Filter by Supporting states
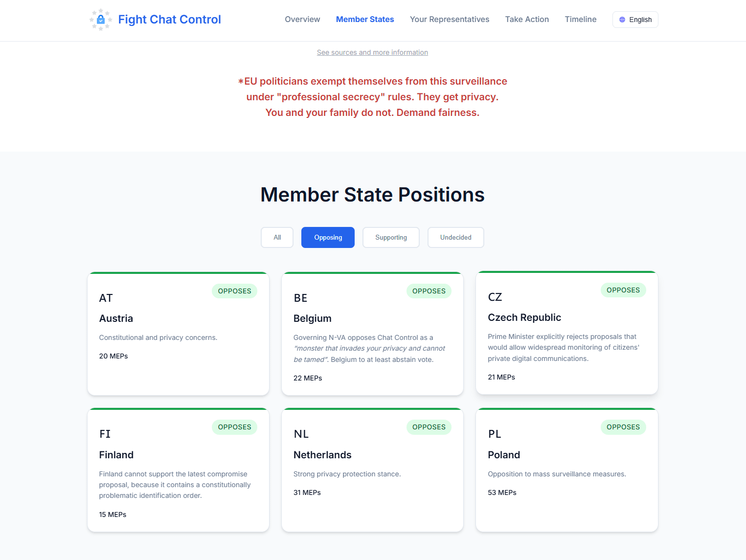The height and width of the screenshot is (560, 746). 391,238
